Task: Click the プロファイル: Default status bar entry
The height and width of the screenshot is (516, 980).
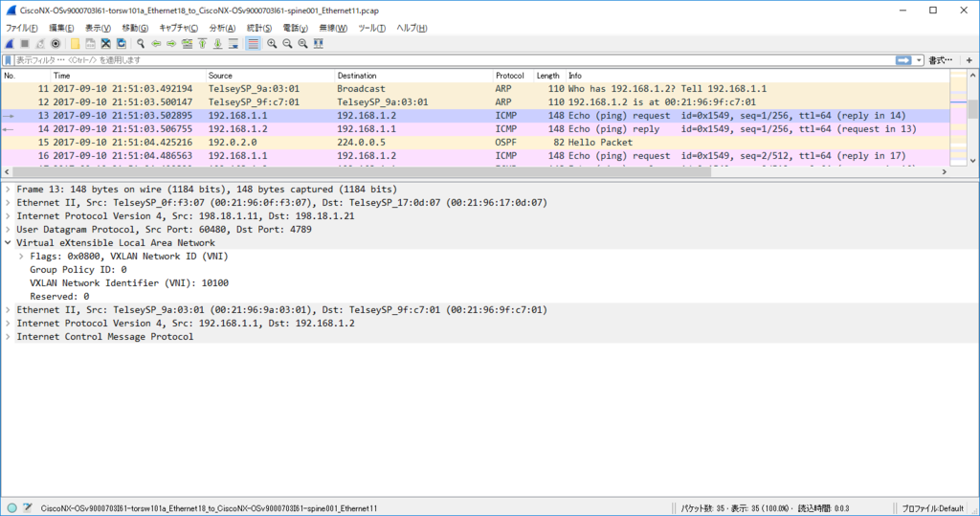Action: coord(932,508)
